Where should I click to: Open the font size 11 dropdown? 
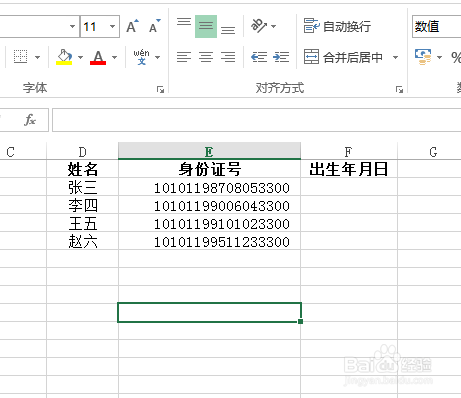pyautogui.click(x=113, y=26)
